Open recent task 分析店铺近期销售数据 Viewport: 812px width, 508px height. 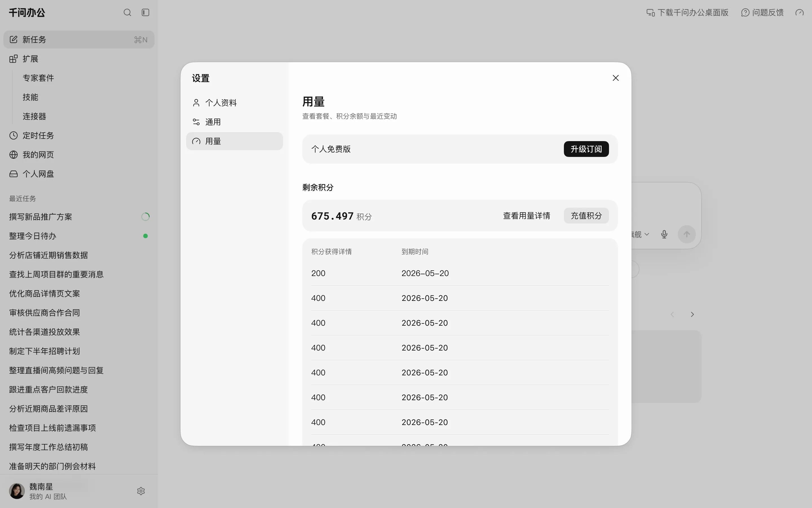pyautogui.click(x=48, y=255)
